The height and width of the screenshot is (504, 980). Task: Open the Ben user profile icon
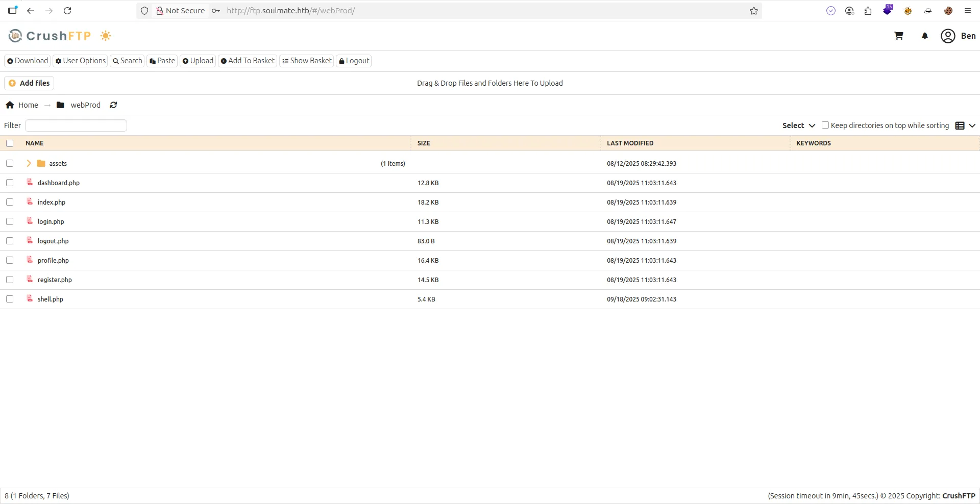tap(948, 36)
